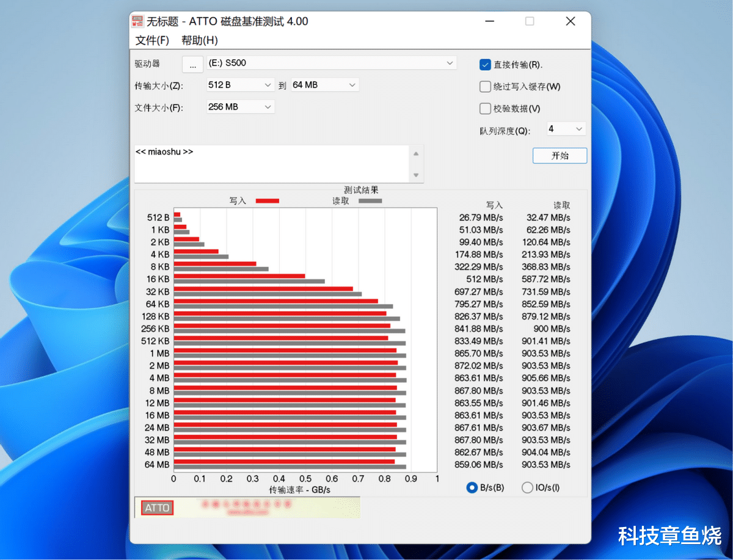
Task: Enable the 绕过写入缓存(W) checkbox
Action: click(485, 87)
